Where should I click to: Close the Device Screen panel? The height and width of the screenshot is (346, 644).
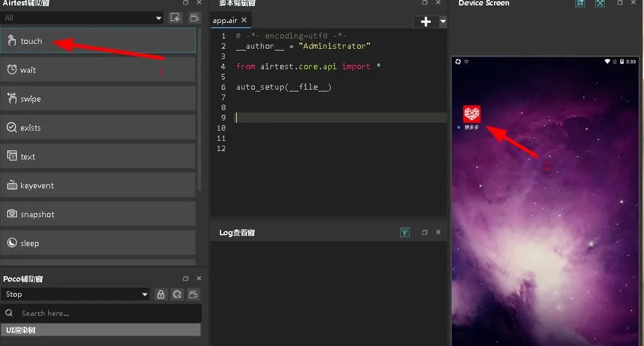click(x=634, y=2)
